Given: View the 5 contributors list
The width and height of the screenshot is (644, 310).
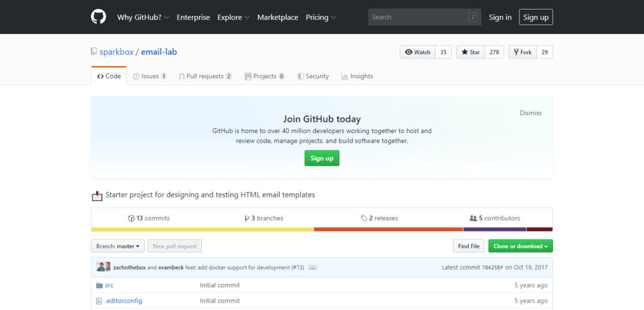Looking at the screenshot, I should coord(495,218).
